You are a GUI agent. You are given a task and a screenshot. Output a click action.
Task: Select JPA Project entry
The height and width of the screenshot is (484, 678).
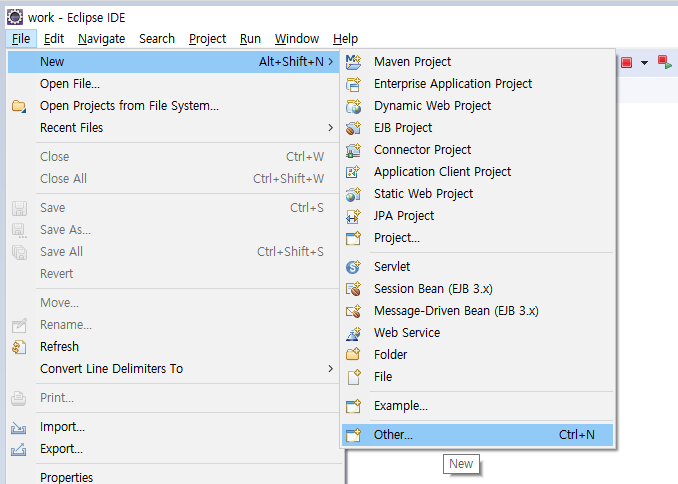(478, 216)
